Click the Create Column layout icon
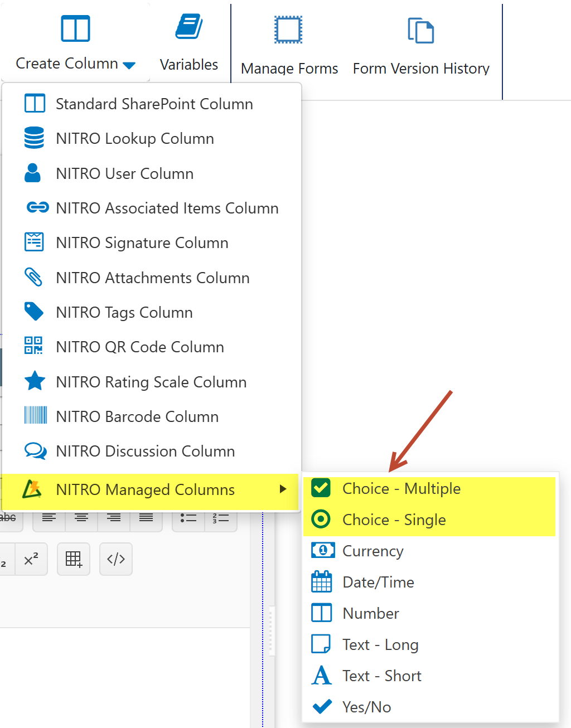The width and height of the screenshot is (571, 728). pos(75,28)
